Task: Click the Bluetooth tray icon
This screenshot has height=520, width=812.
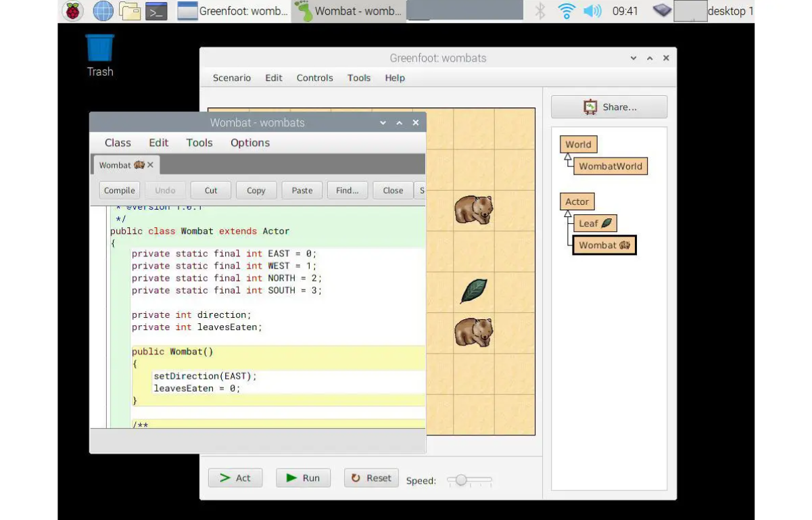Action: [x=540, y=11]
